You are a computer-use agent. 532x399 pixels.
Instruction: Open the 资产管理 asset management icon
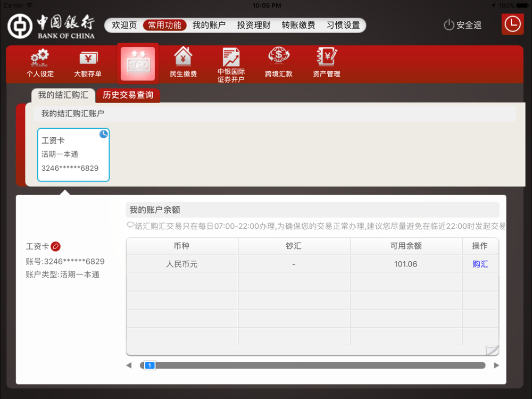[326, 63]
